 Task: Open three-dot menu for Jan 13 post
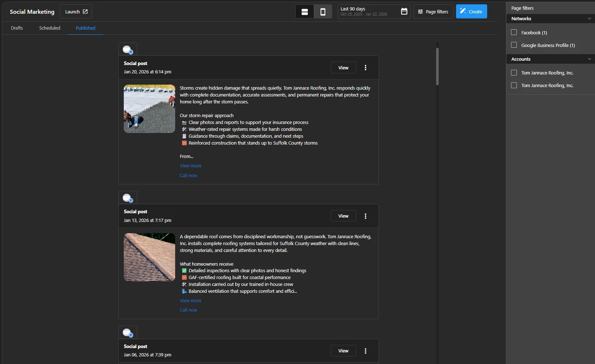[x=366, y=216]
